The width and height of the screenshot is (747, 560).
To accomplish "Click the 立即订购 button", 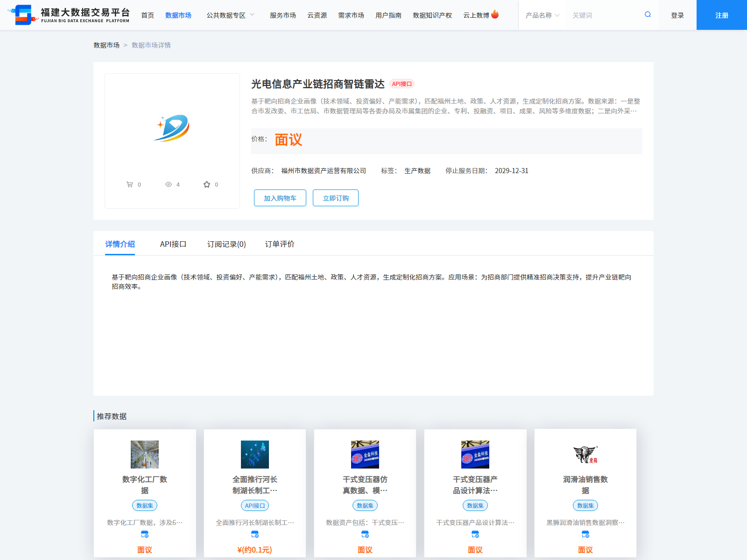I will coord(336,198).
